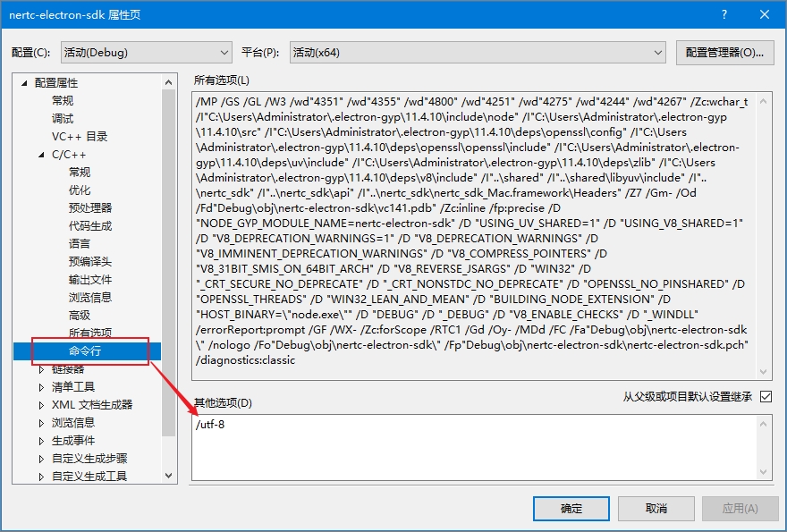The image size is (787, 532).
Task: Click the property tree vertical scrollbar
Action: pyautogui.click(x=169, y=268)
